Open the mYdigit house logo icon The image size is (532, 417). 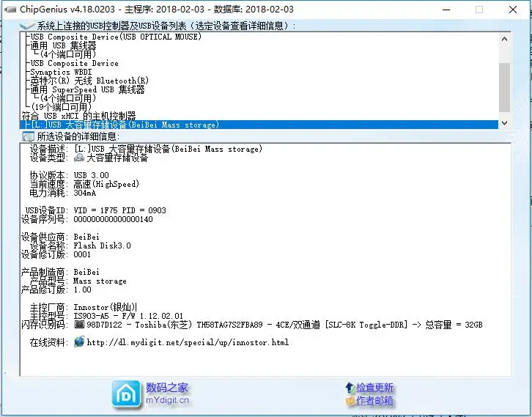(x=126, y=394)
